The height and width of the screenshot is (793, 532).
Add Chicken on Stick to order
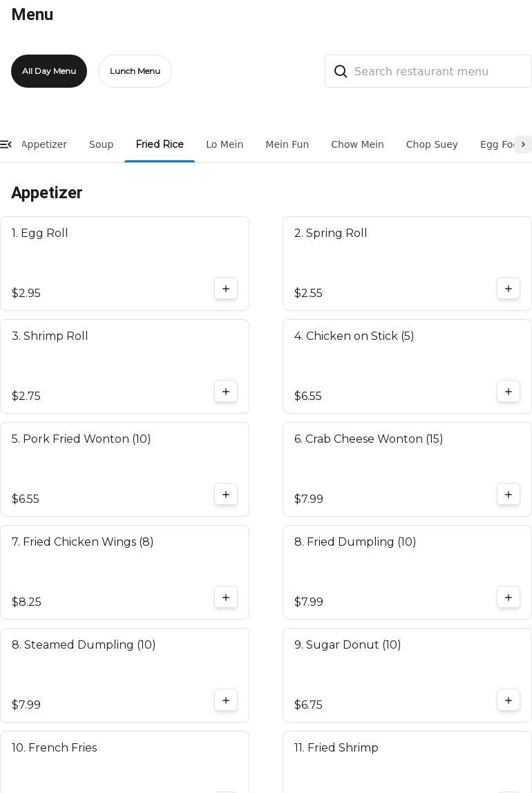click(509, 392)
